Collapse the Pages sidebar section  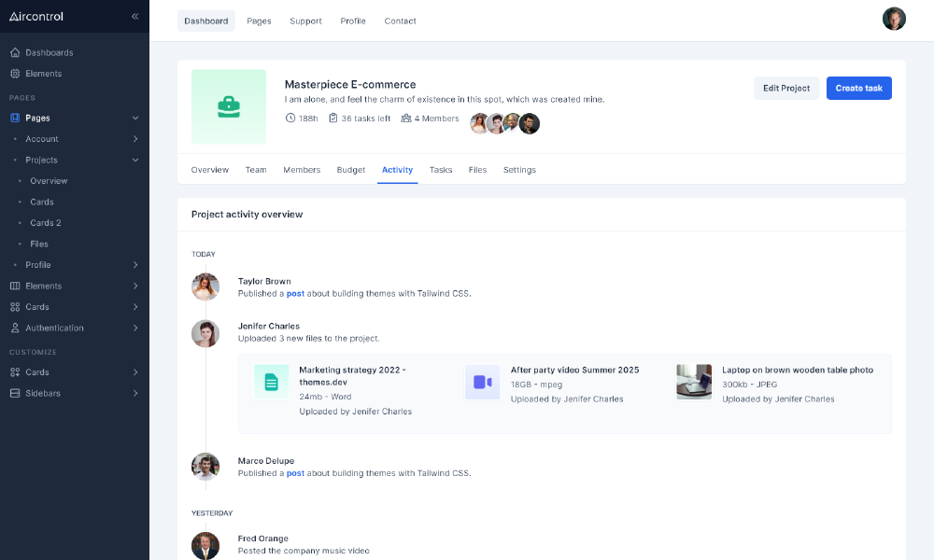(135, 118)
